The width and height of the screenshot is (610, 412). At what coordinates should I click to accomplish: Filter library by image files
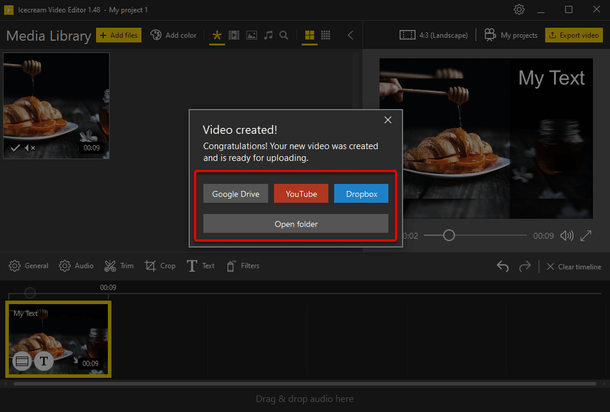pos(251,35)
